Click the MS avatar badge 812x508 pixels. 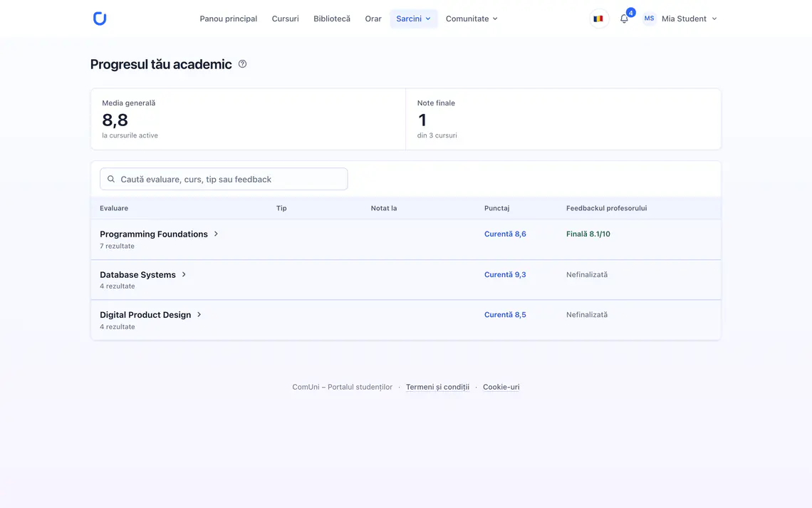tap(649, 19)
